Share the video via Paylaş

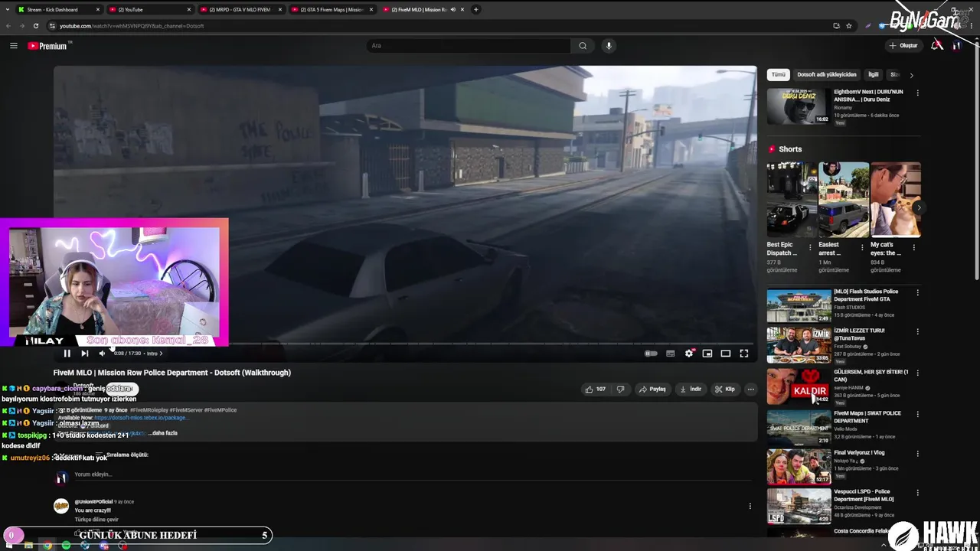652,390
